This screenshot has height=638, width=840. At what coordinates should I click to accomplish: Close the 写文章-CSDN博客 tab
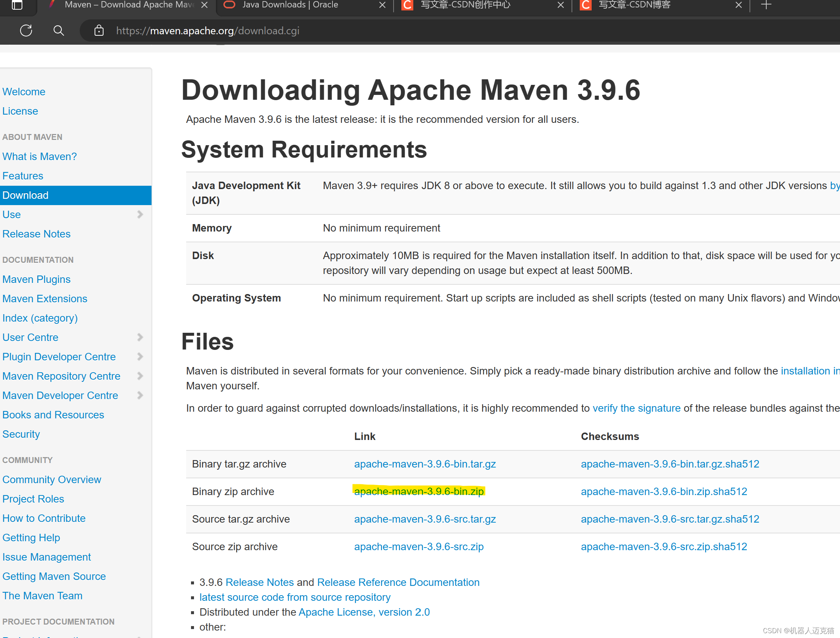pyautogui.click(x=739, y=5)
